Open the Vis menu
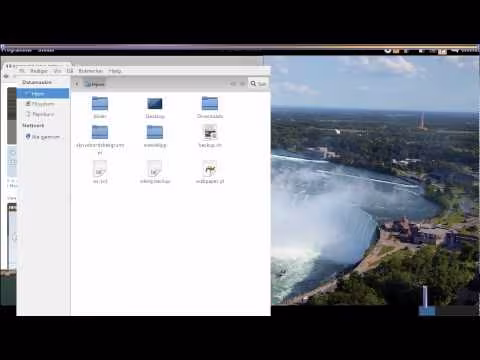 (57, 71)
